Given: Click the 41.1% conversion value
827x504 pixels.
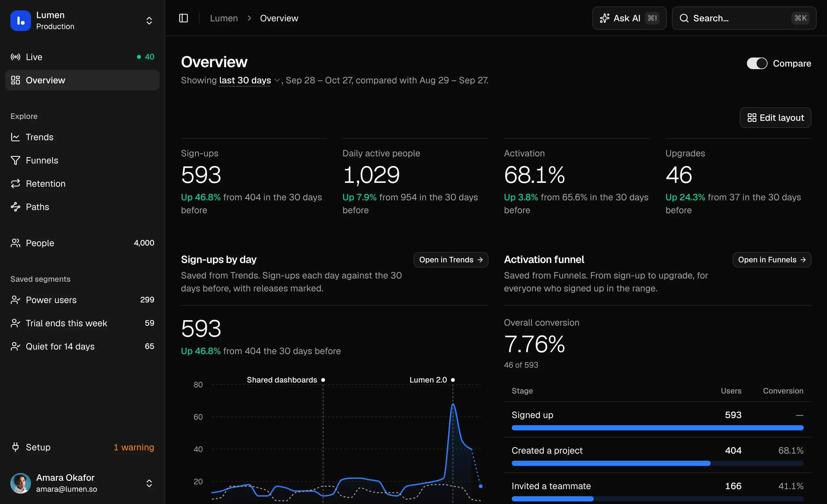Looking at the screenshot, I should [791, 486].
